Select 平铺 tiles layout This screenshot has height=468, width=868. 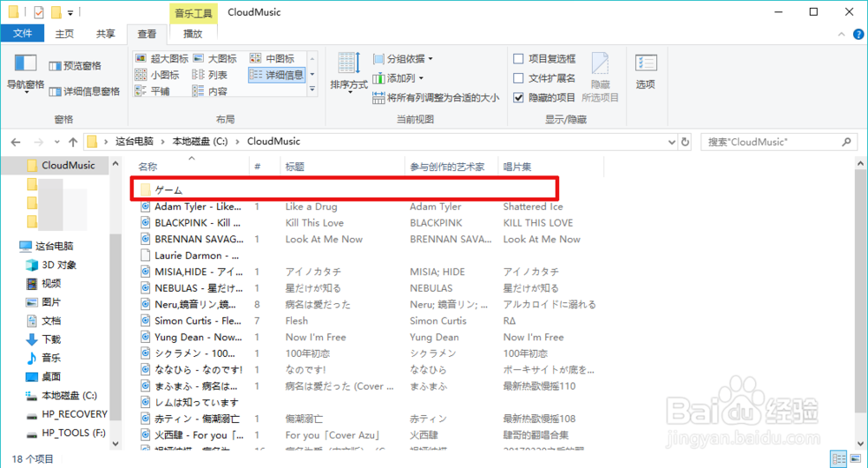153,91
